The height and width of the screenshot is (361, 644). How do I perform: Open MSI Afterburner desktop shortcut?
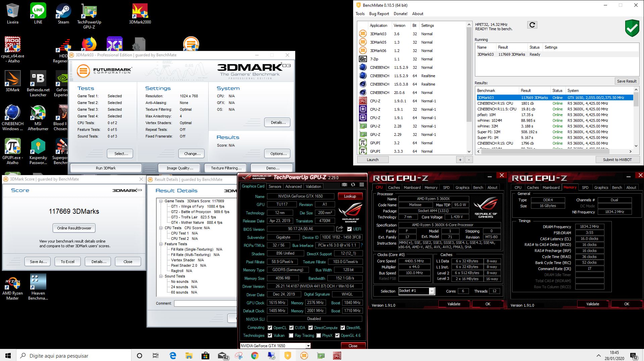pyautogui.click(x=38, y=118)
